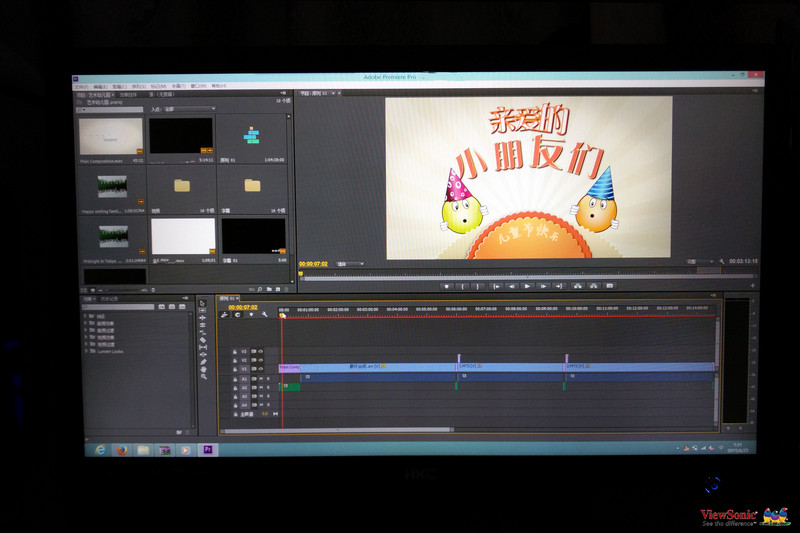Expand the second effects folder in tree
Viewport: 800px width, 533px height.
click(85, 323)
